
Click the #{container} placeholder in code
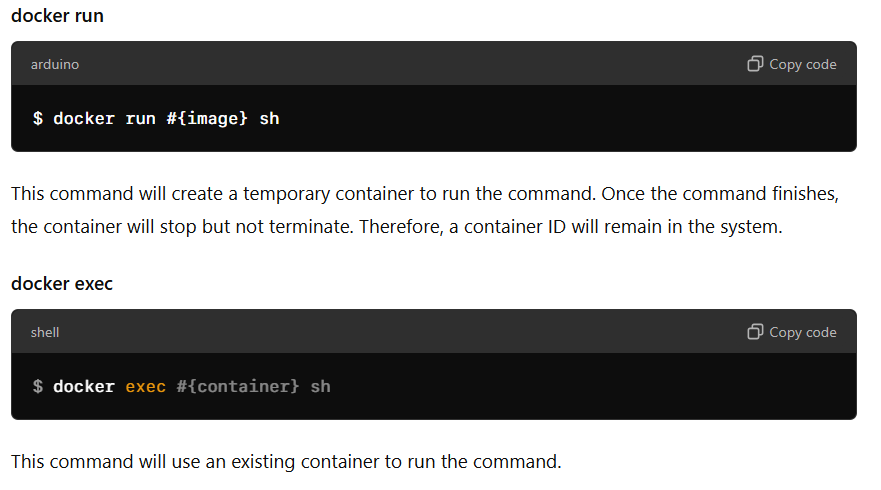click(238, 386)
